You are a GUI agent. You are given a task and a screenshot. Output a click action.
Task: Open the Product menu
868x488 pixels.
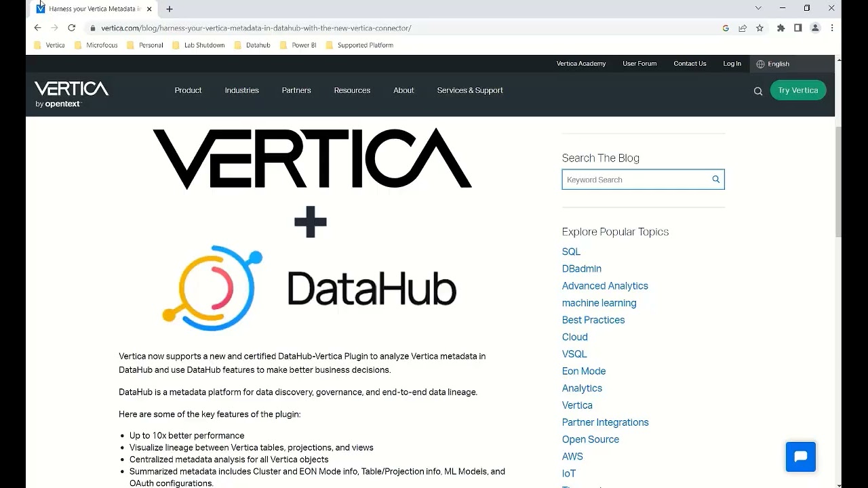pos(188,90)
